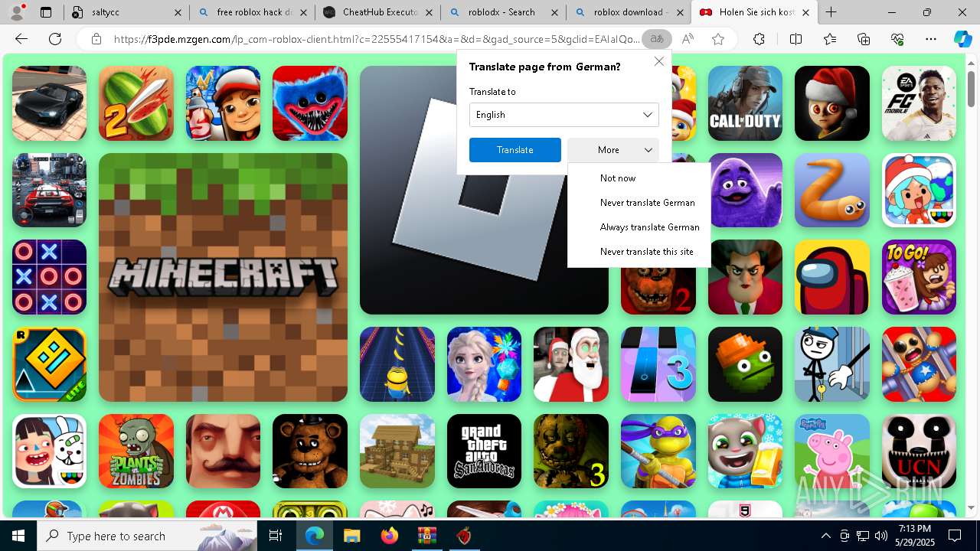Open the Frozen Elsa puzzle game icon
Viewport: 980px width, 551px height.
(484, 364)
